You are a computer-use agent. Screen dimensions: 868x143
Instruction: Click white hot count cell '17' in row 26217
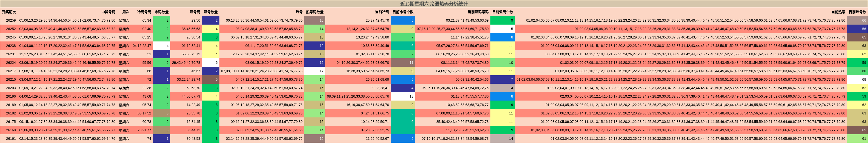coord(315,71)
